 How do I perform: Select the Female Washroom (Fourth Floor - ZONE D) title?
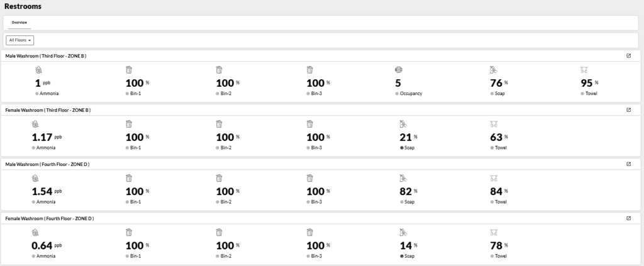click(x=49, y=218)
